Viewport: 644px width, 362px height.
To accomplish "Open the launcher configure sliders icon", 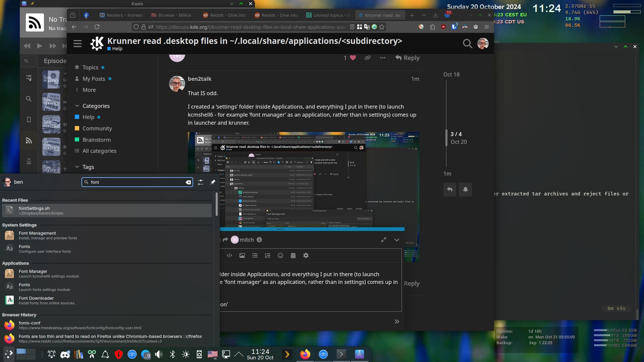I will click(201, 182).
